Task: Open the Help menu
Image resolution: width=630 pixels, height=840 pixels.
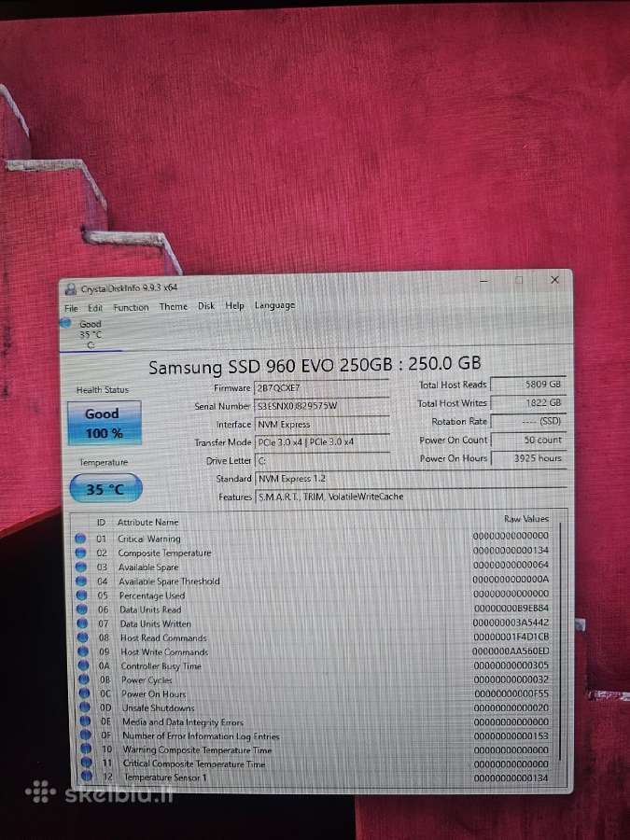Action: click(234, 305)
